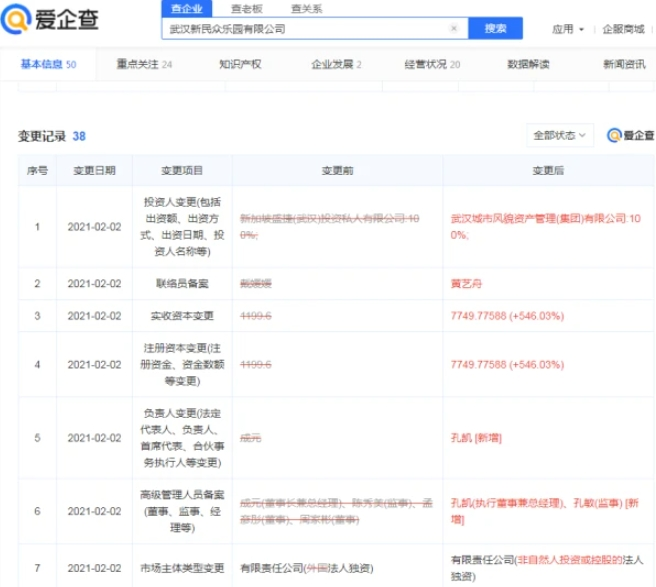Clear the search box with the X icon
Image resolution: width=656 pixels, height=587 pixels.
pos(454,28)
